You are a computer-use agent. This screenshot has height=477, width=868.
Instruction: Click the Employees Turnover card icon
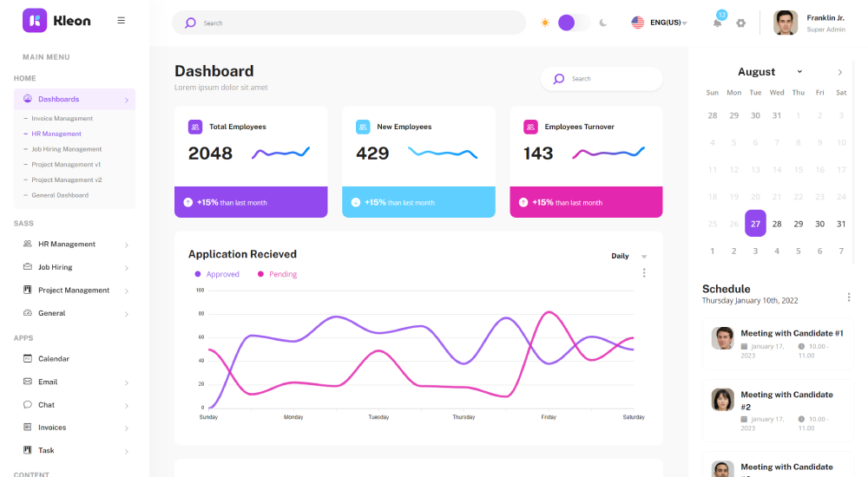coord(530,127)
